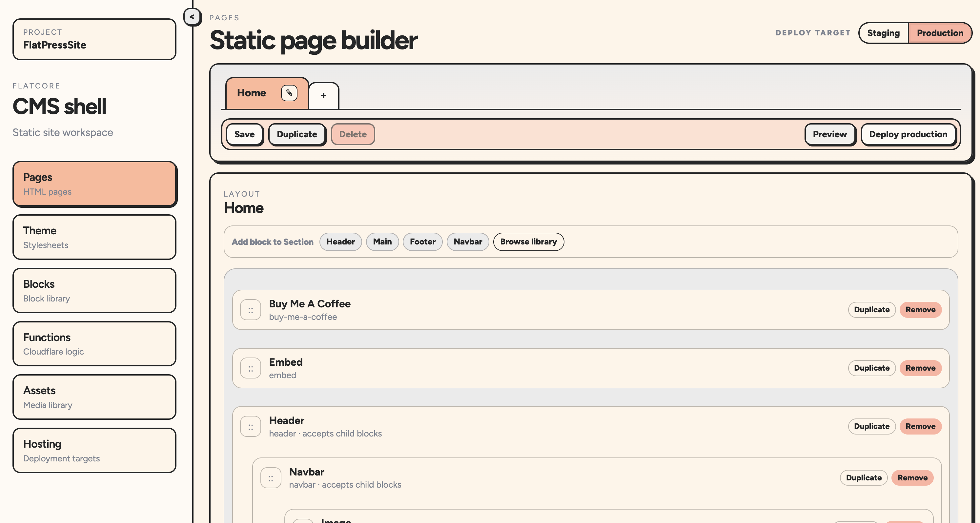Click the Buy Me A Coffee block title

pos(310,304)
